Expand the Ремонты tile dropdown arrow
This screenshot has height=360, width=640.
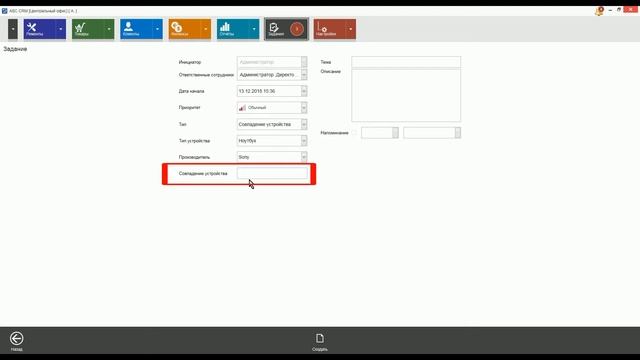point(61,29)
